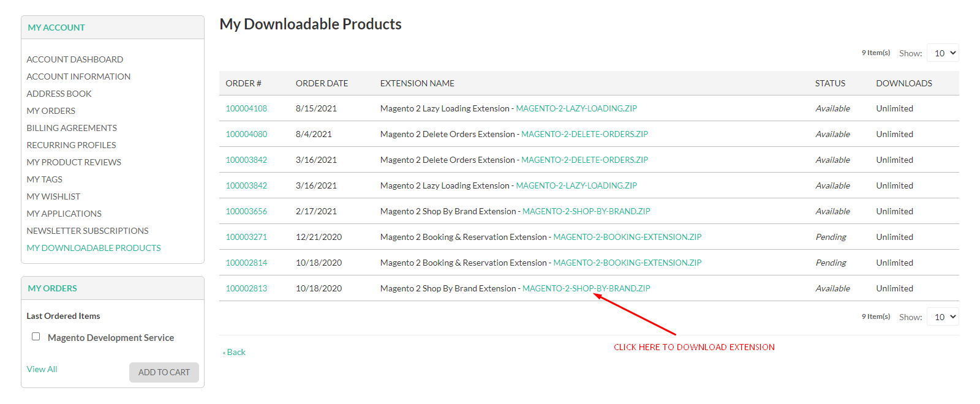Open the top Show items dropdown
This screenshot has height=404, width=980.
[x=943, y=53]
